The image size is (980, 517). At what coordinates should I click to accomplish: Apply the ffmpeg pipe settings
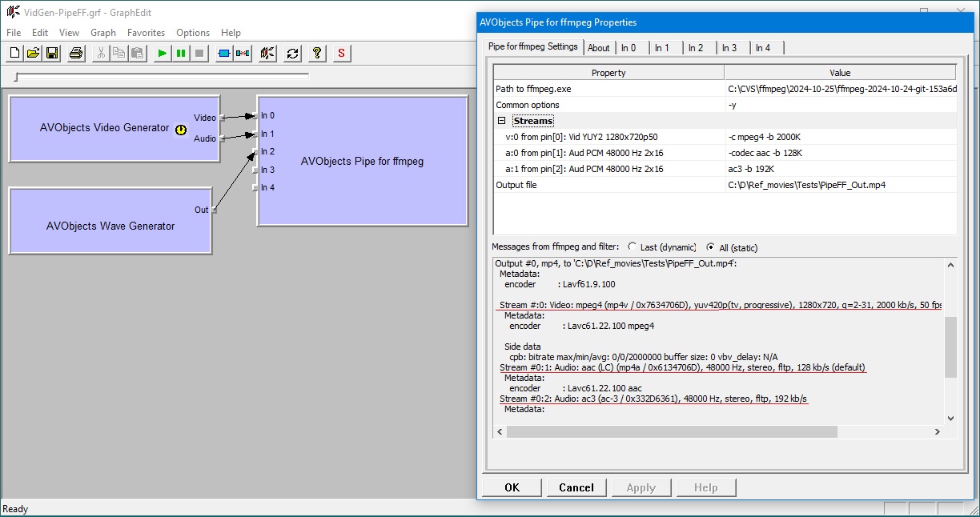[641, 487]
